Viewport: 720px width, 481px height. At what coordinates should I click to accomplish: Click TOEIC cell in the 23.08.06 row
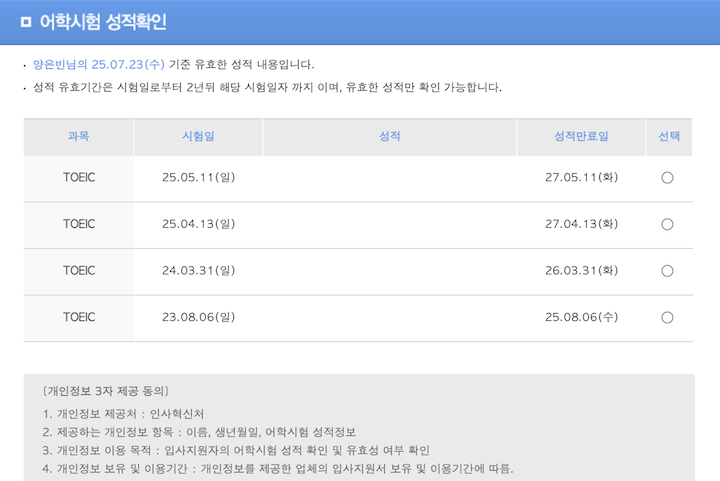tap(79, 317)
